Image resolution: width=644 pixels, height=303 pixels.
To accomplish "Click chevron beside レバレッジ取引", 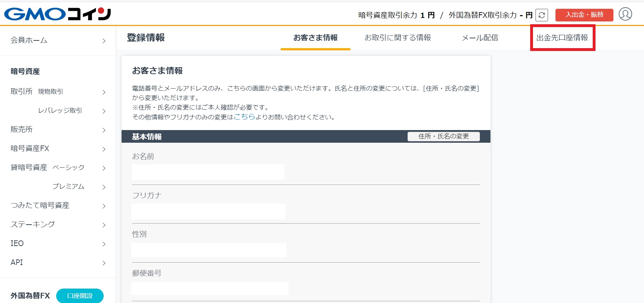I will [x=104, y=111].
